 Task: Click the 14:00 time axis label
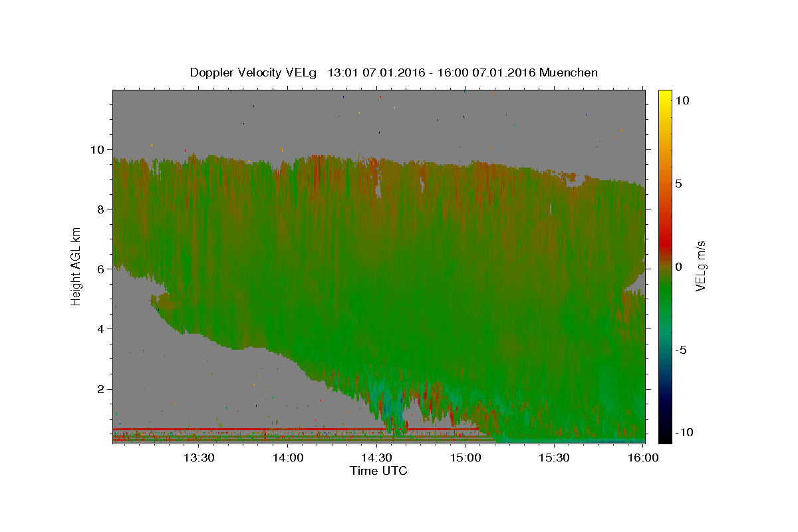click(288, 458)
